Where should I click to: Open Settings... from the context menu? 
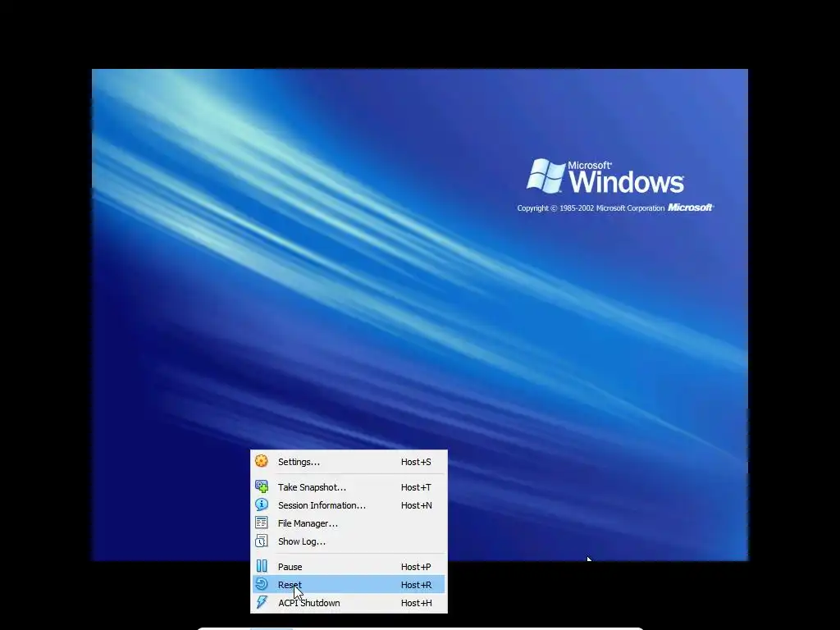tap(348, 462)
